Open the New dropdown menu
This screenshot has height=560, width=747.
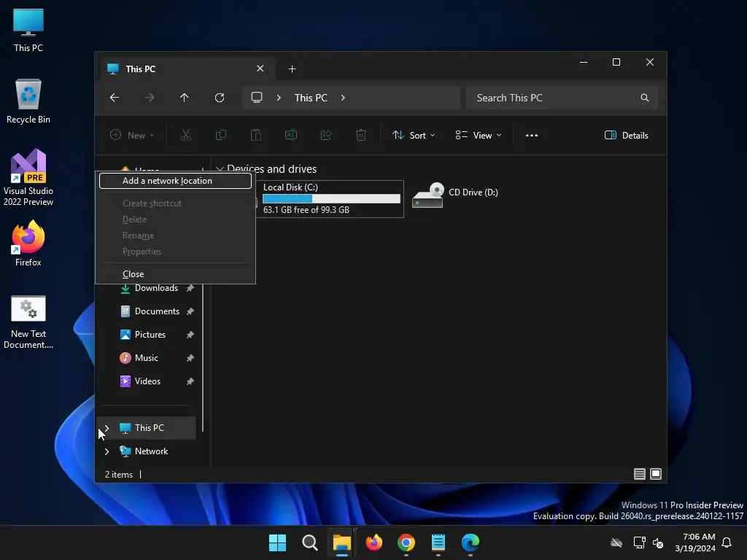pyautogui.click(x=132, y=135)
